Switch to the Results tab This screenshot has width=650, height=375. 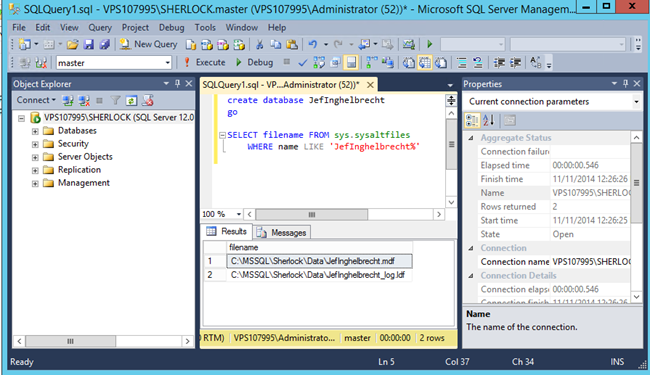click(x=227, y=231)
